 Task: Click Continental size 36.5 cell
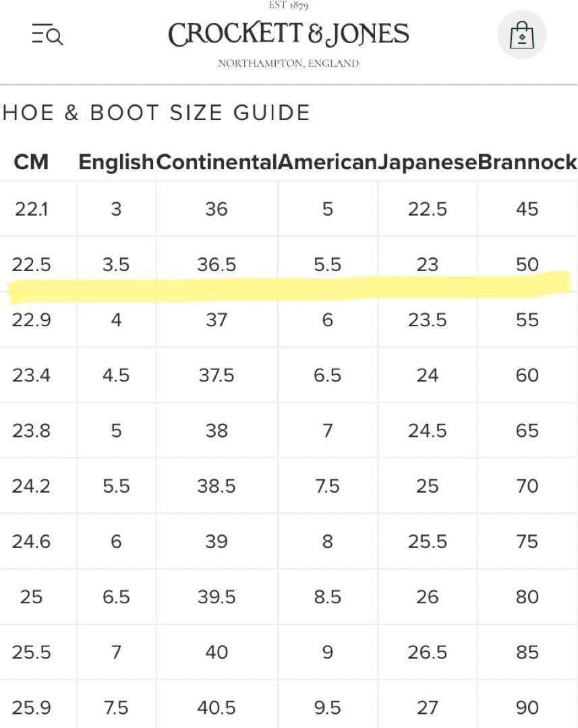(217, 264)
